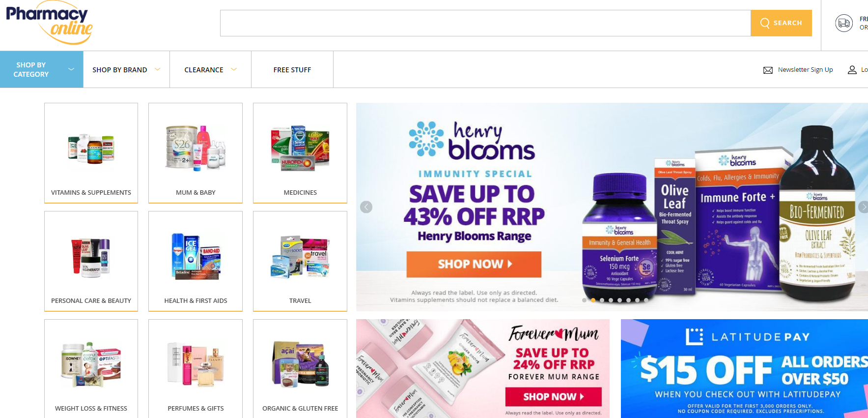868x418 pixels.
Task: Go to previous carousel slide arrow
Action: pyautogui.click(x=366, y=207)
